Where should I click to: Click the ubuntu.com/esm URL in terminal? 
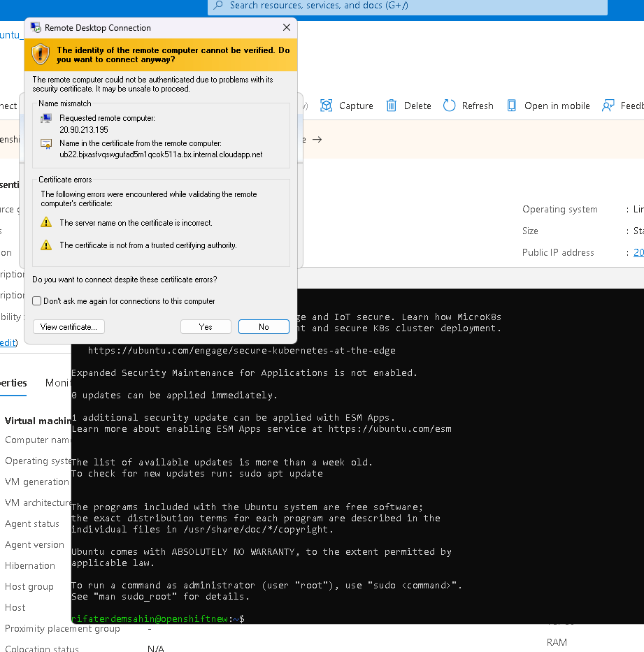389,428
